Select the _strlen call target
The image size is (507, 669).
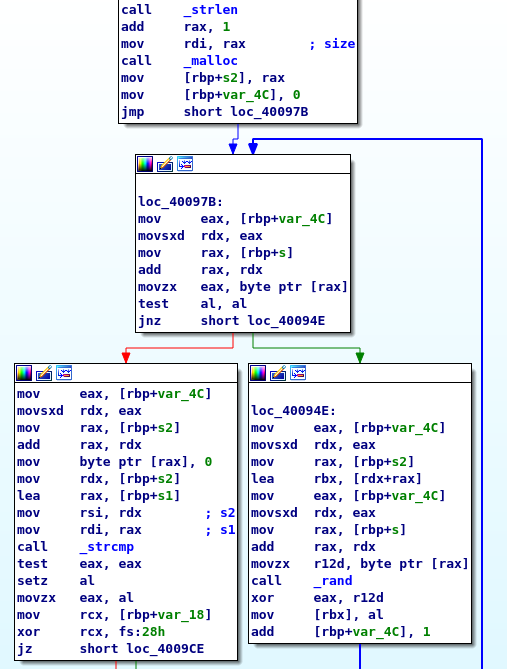(211, 9)
